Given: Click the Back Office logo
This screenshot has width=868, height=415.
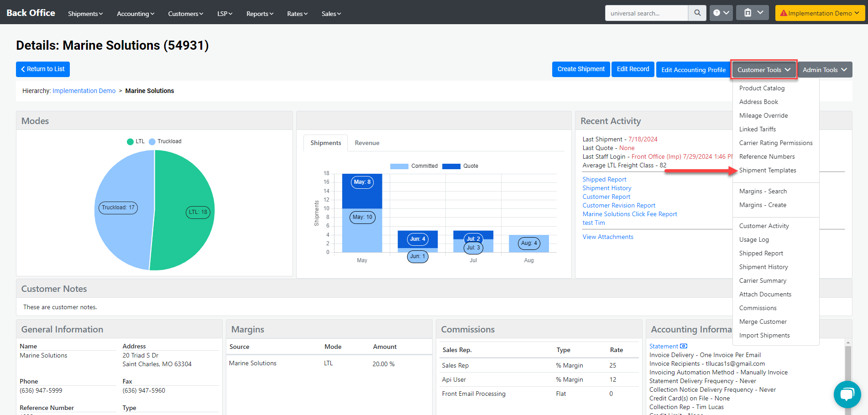Looking at the screenshot, I should (31, 13).
